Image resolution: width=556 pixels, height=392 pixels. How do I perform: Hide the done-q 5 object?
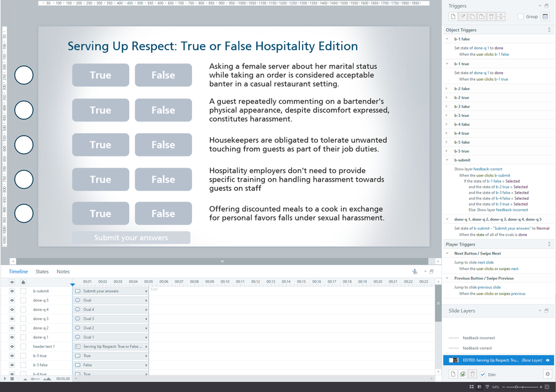[x=12, y=300]
